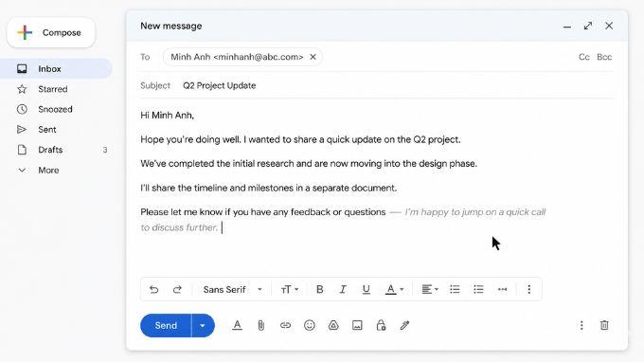Add Bcc recipients
The height and width of the screenshot is (362, 644).
604,57
